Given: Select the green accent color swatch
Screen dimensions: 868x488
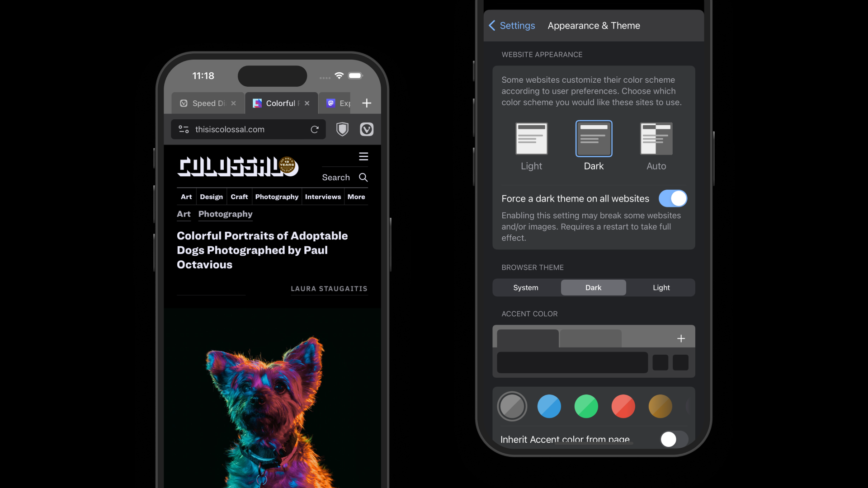Looking at the screenshot, I should [586, 406].
